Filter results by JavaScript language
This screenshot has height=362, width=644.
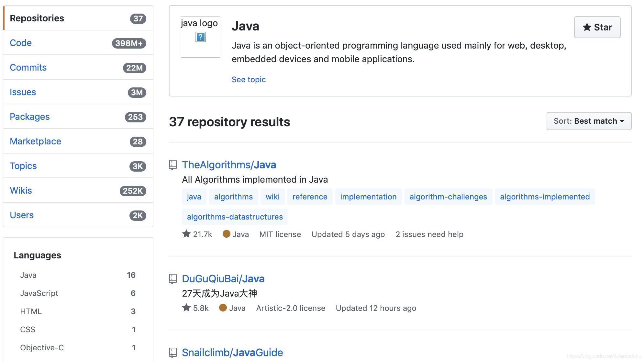click(78, 293)
